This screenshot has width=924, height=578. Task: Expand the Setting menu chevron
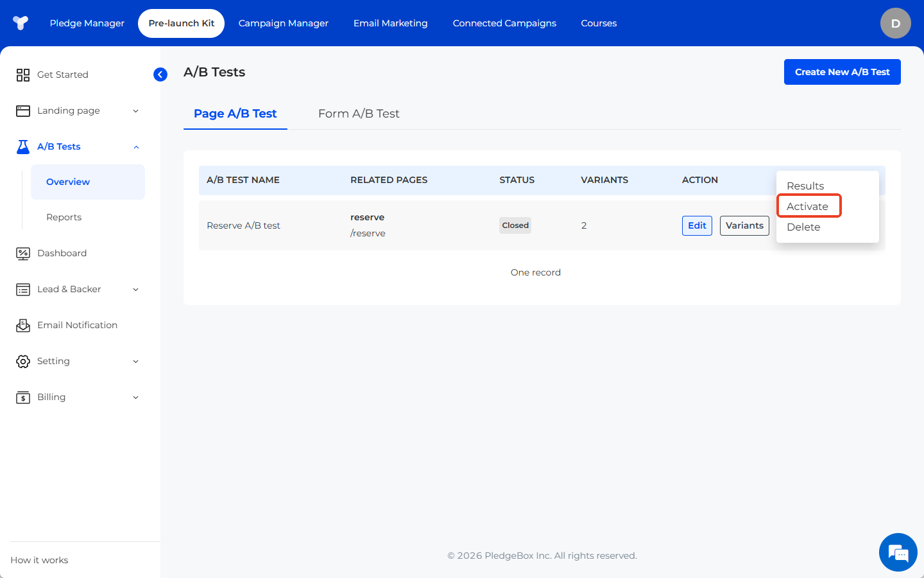point(135,362)
